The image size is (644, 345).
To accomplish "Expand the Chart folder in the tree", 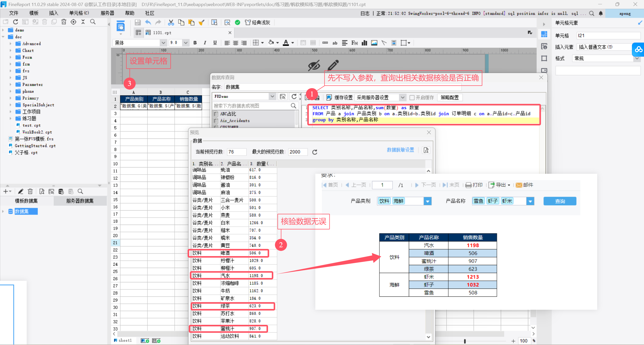I will tap(11, 50).
